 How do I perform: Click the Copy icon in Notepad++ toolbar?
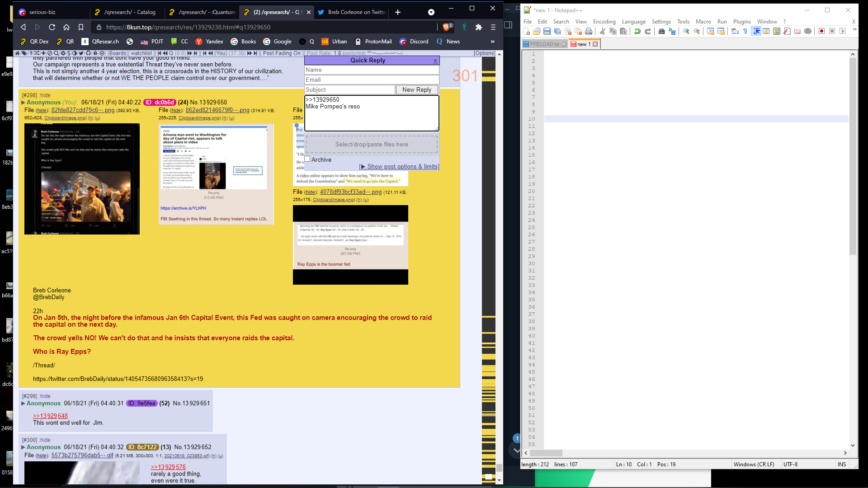coord(613,31)
